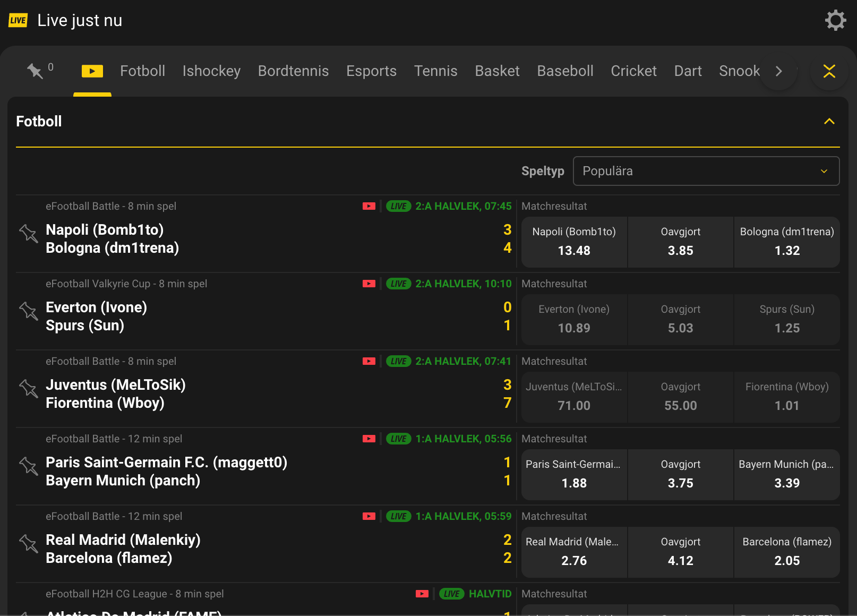
Task: Select the Tennis tab
Action: point(435,71)
